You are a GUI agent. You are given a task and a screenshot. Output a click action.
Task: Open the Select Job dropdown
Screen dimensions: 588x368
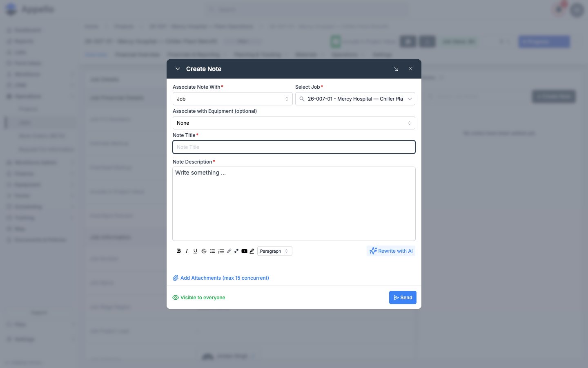click(x=355, y=99)
